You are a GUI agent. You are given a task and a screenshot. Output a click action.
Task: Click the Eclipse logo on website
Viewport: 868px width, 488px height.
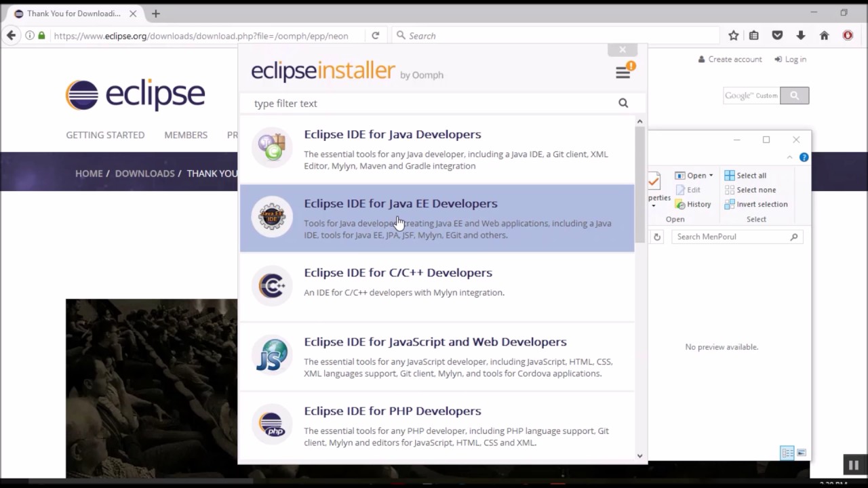click(135, 95)
